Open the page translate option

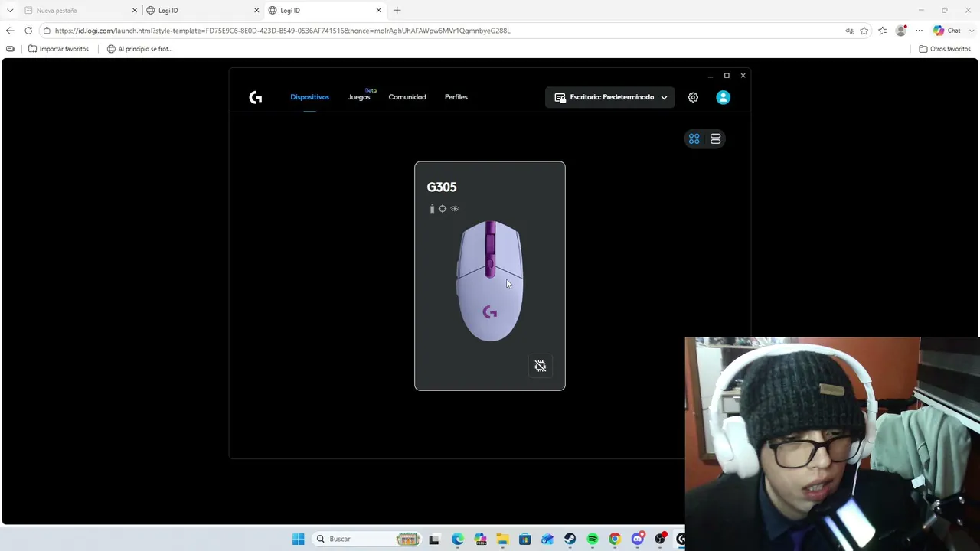click(849, 31)
